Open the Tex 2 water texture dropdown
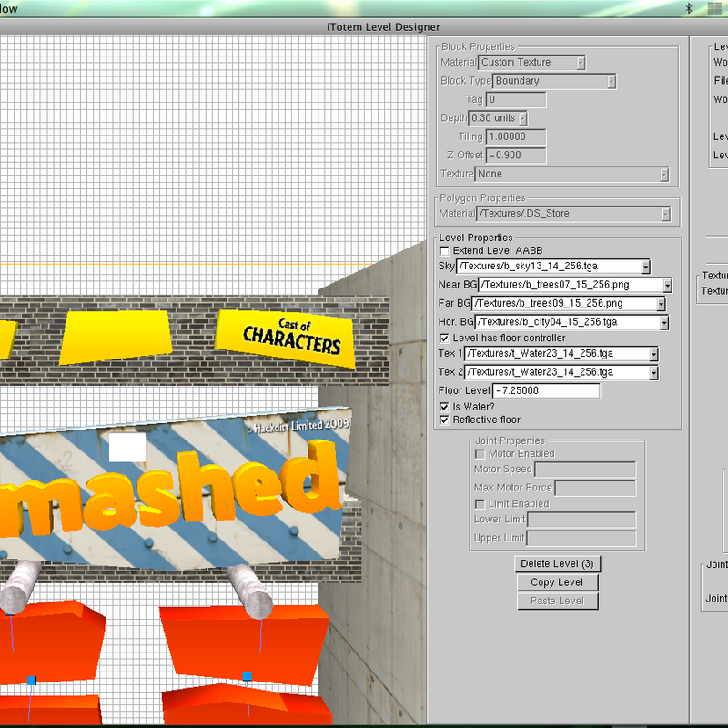728x728 pixels. pos(561,372)
